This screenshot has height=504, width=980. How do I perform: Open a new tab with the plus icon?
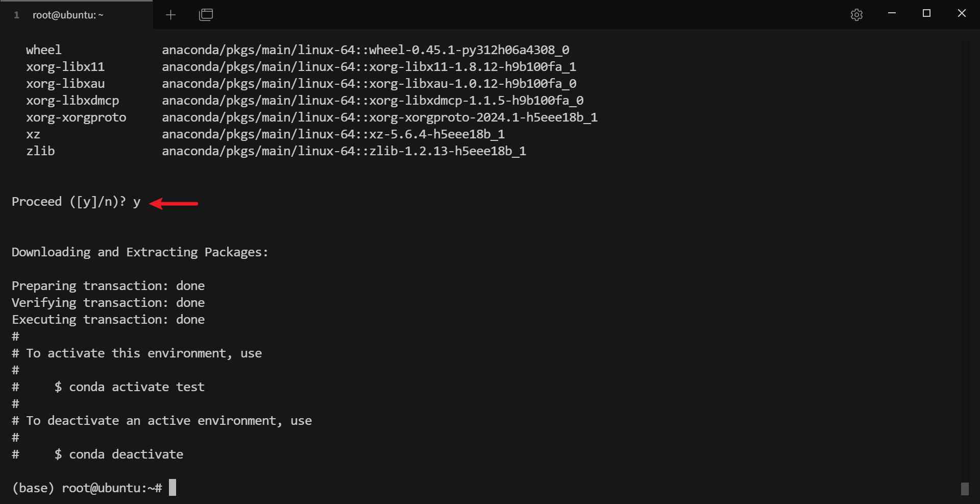pyautogui.click(x=170, y=15)
